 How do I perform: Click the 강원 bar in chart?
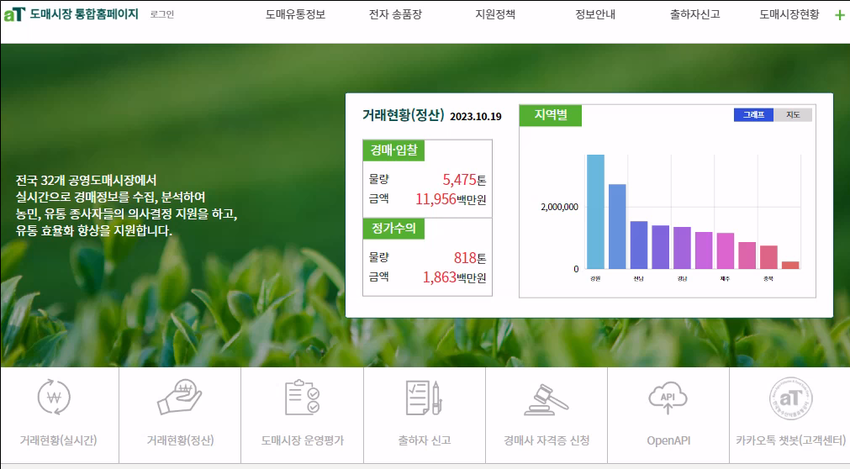(x=595, y=212)
